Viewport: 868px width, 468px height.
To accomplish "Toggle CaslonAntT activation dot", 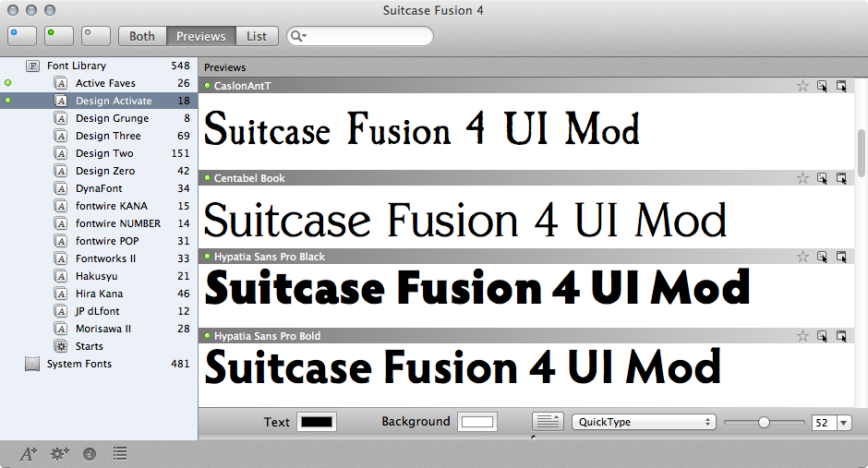I will point(208,85).
